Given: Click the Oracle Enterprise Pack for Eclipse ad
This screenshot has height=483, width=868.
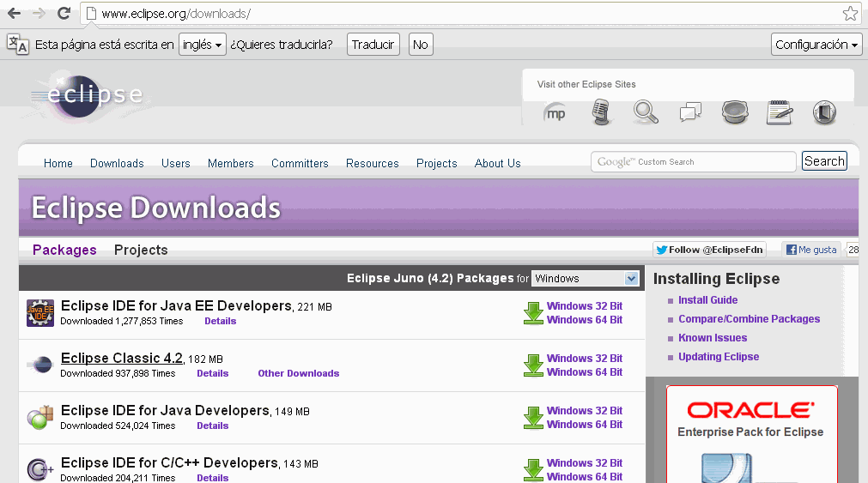Looking at the screenshot, I should 752,434.
